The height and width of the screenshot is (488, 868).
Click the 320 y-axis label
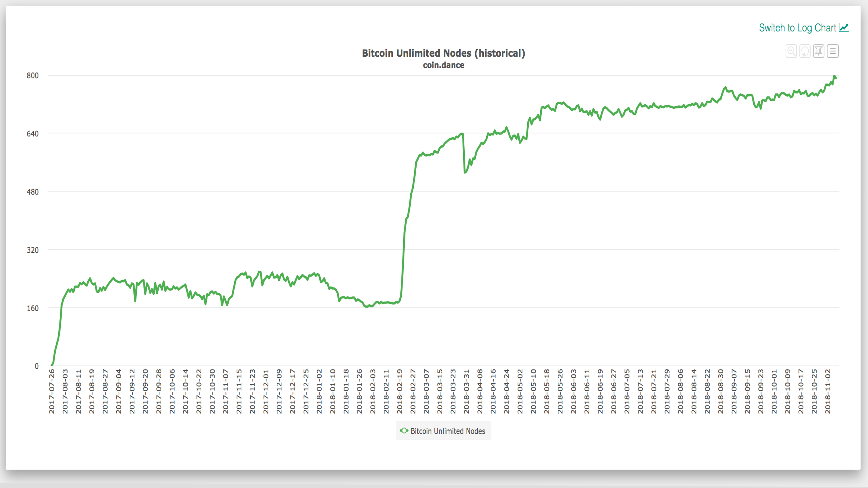33,250
